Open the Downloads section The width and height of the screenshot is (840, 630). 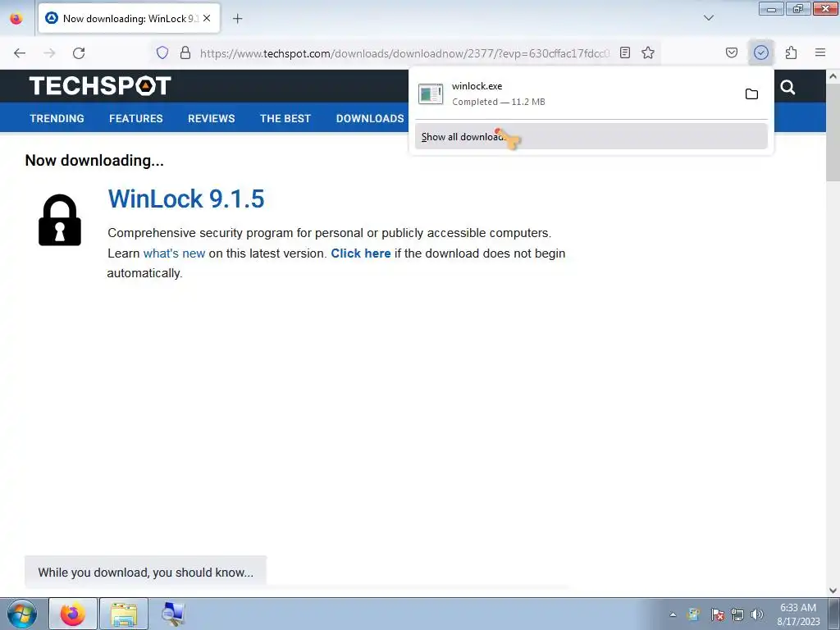click(370, 118)
